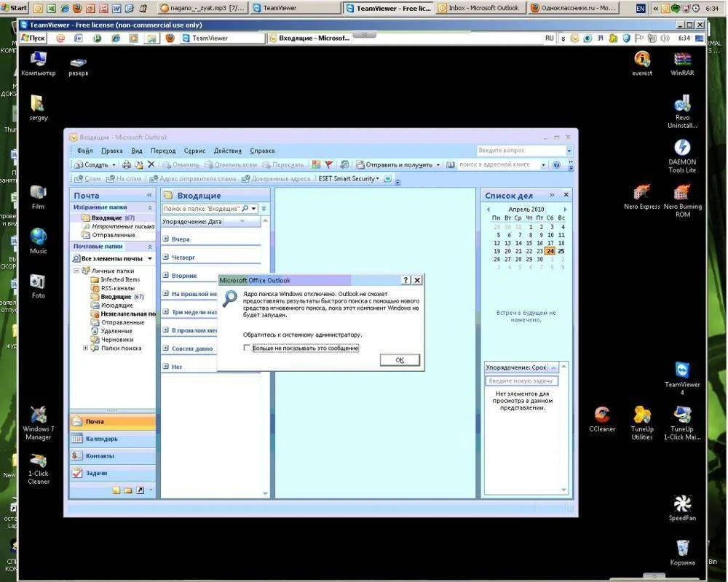This screenshot has height=582, width=728.
Task: Expand the Папки поиска tree node
Action: [x=85, y=348]
